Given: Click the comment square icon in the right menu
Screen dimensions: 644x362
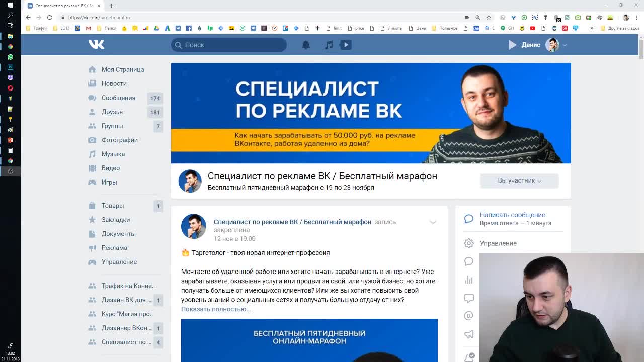Looking at the screenshot, I should tap(469, 298).
